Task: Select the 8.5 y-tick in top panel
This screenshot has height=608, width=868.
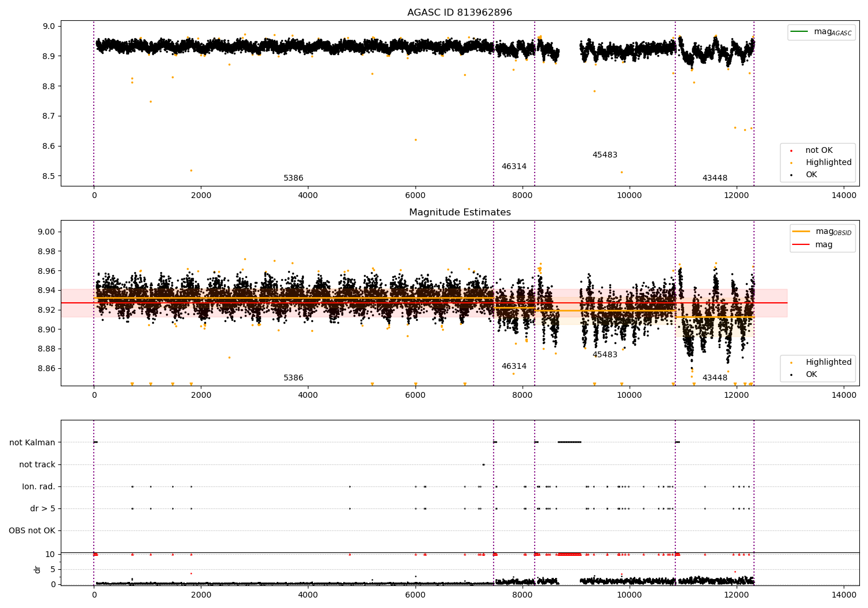Action: [49, 177]
